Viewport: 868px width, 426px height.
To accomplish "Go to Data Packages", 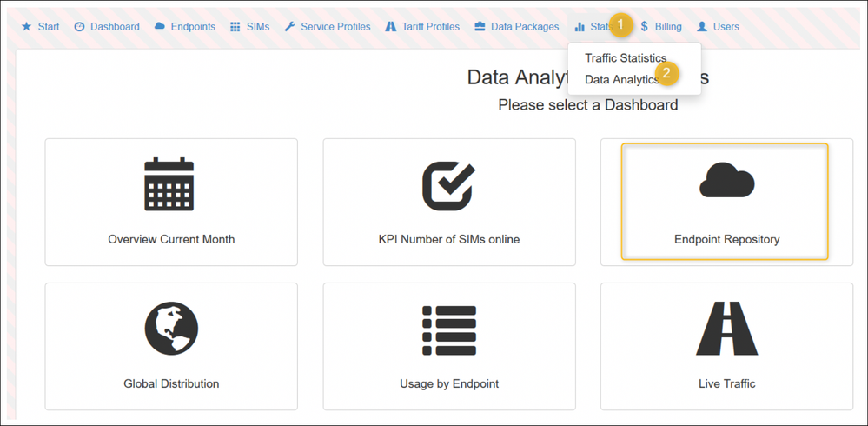I will [x=517, y=27].
